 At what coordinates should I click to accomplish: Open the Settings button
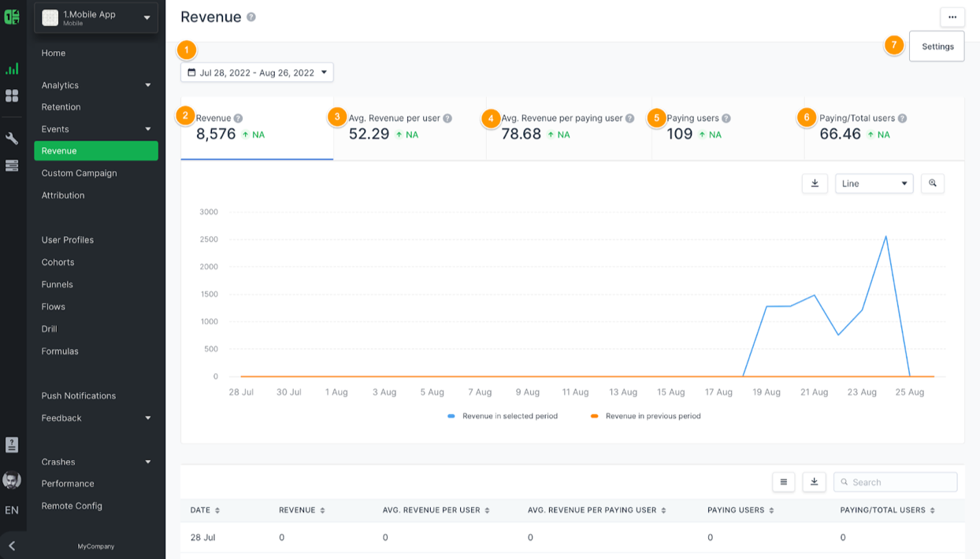937,46
